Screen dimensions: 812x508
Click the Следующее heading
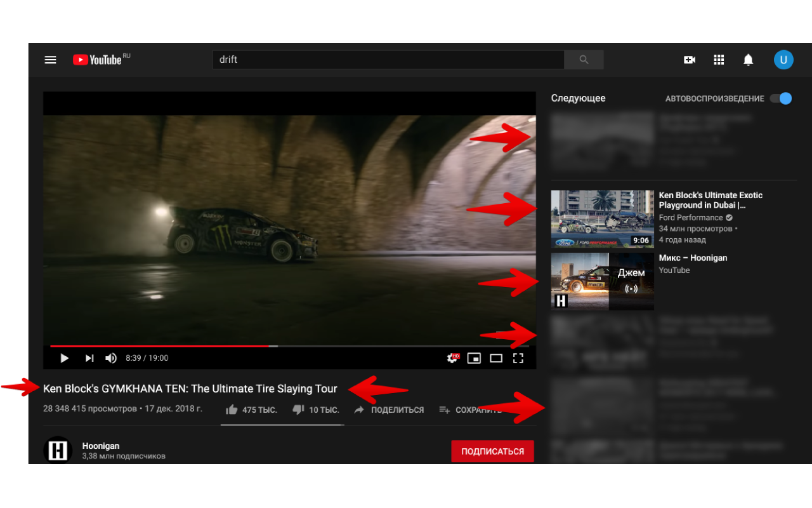(x=578, y=98)
